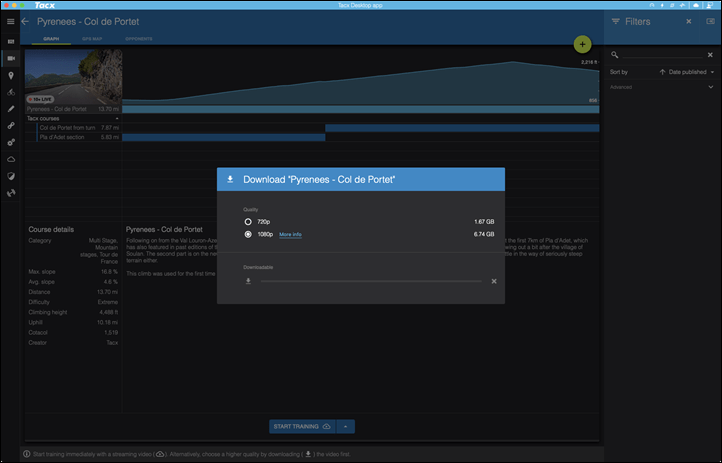Collapse the Tacx courses list
The height and width of the screenshot is (463, 722).
pyautogui.click(x=117, y=119)
